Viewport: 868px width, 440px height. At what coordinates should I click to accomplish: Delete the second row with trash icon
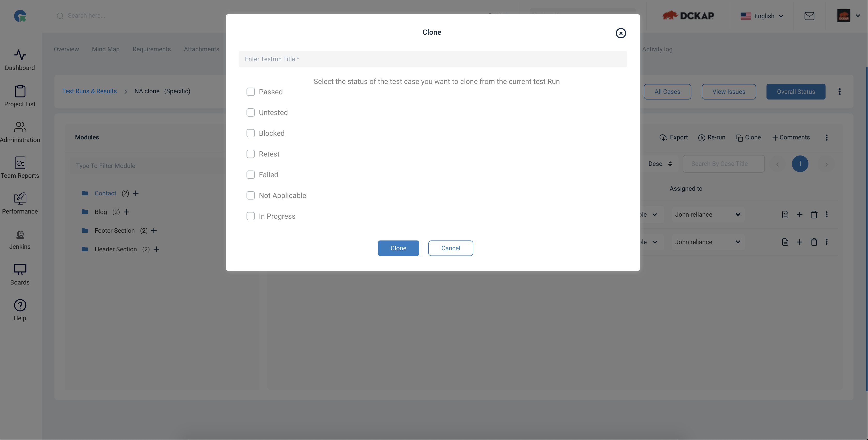tap(814, 242)
